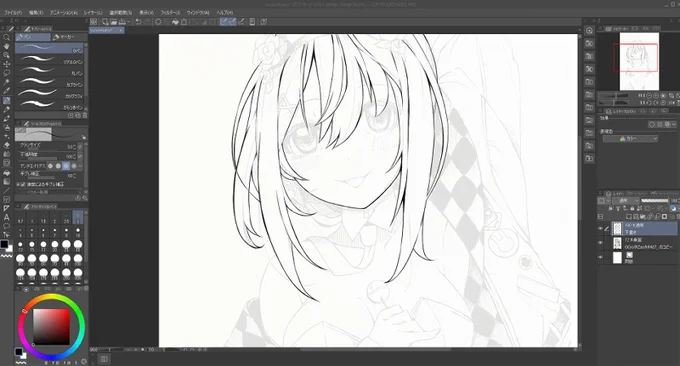This screenshot has height=366, width=680.
Task: Adjust the layer opacity slider in Layer panel
Action: (654, 201)
